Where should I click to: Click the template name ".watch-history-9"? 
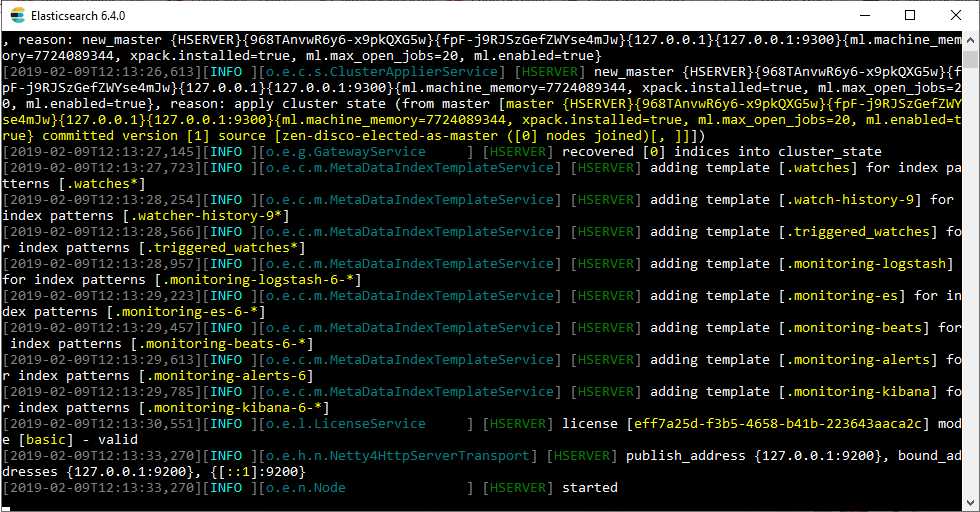coord(850,200)
